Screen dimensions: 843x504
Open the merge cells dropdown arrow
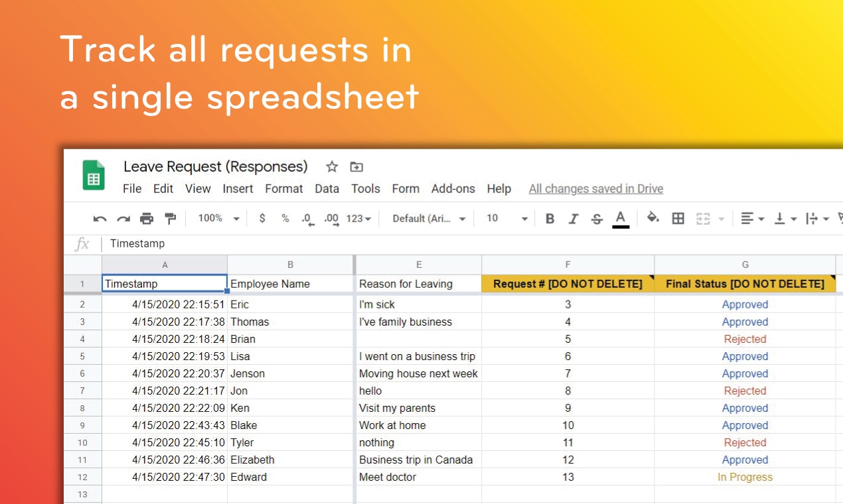721,219
